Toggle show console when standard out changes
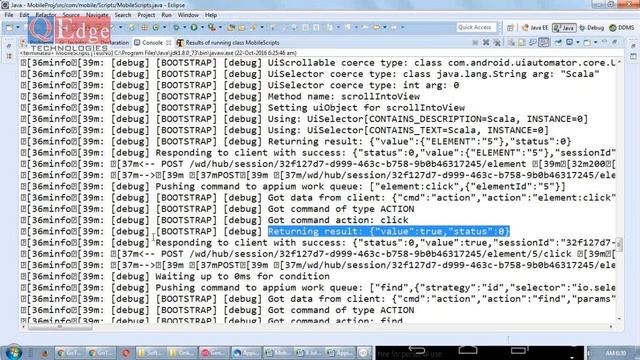This screenshot has height=360, width=640. click(x=533, y=42)
